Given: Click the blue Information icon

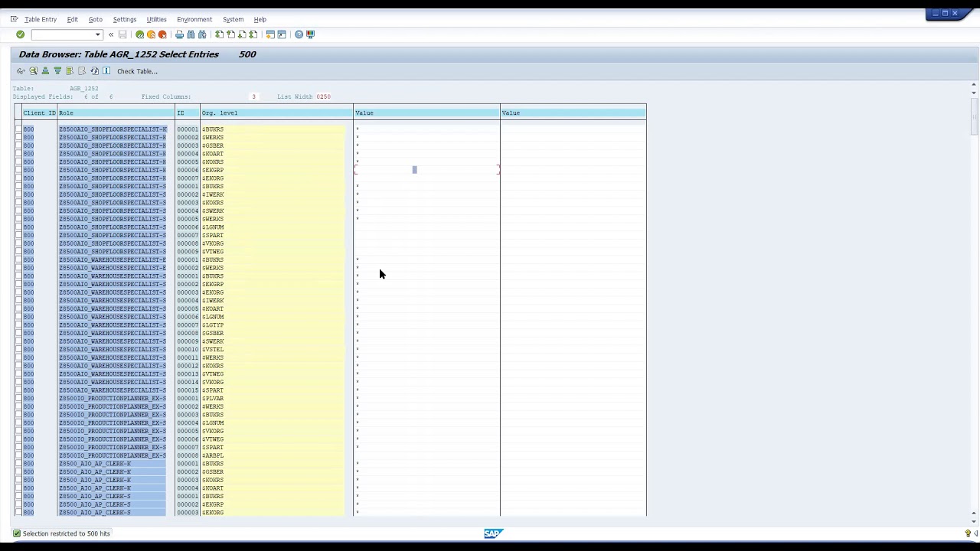Looking at the screenshot, I should (x=106, y=71).
